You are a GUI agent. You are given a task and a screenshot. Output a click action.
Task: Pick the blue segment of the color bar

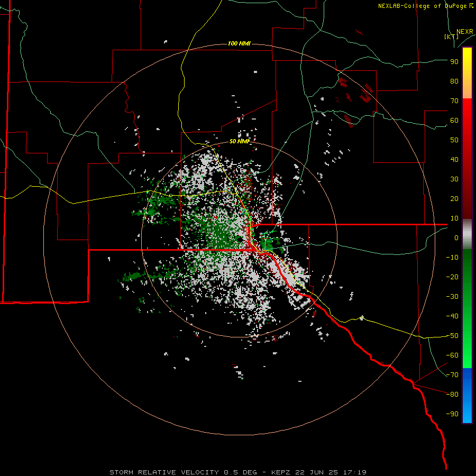coord(467,396)
